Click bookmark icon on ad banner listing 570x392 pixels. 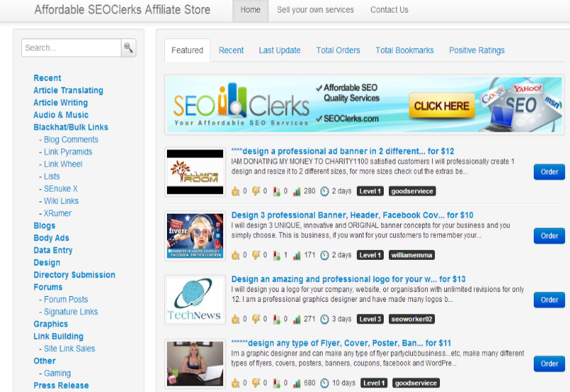click(276, 191)
